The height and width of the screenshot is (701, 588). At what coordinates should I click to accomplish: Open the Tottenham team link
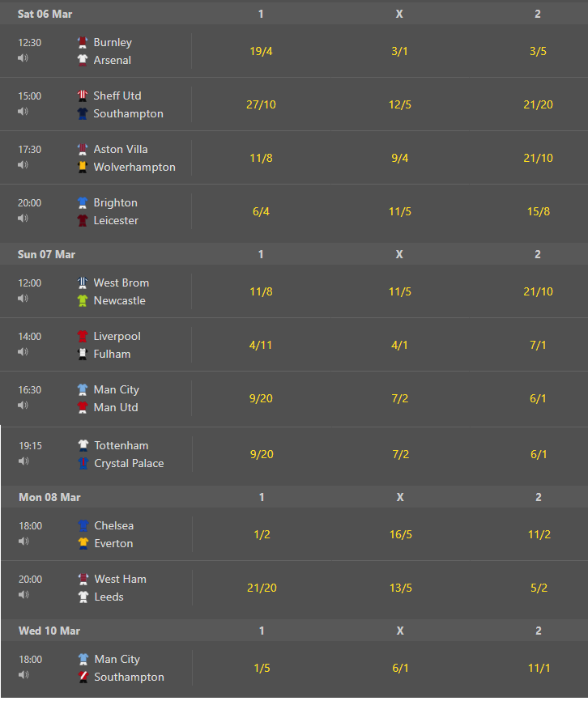point(121,446)
